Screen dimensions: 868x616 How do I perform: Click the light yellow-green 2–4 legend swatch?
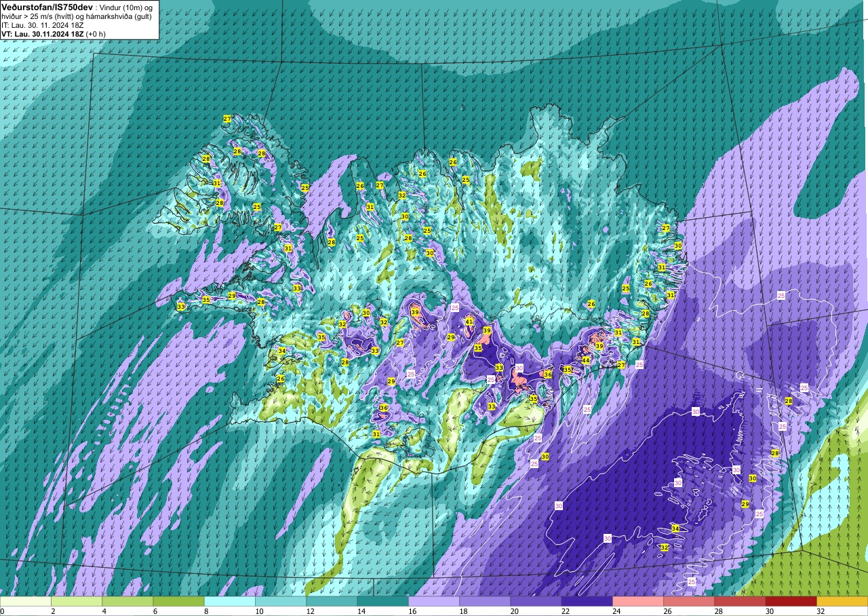[77, 601]
